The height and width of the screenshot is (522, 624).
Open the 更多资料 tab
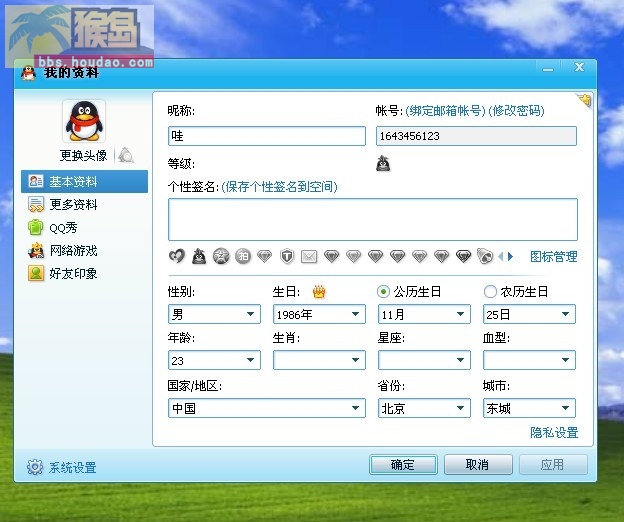click(x=73, y=205)
